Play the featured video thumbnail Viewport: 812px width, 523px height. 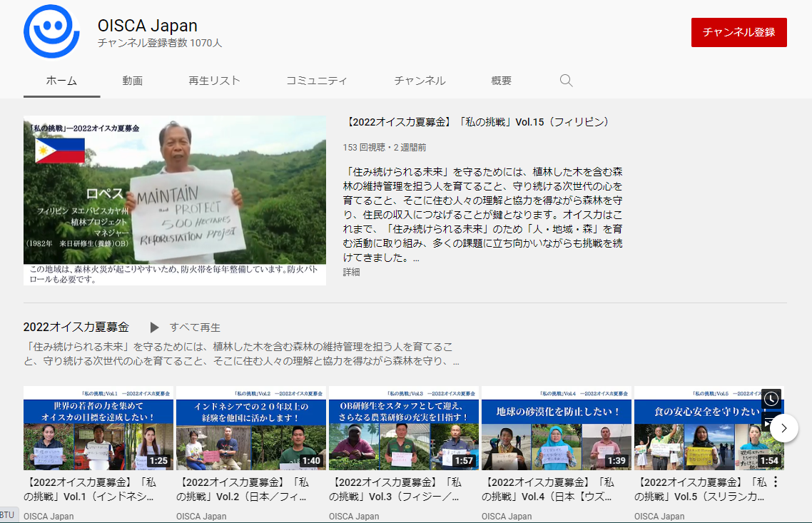pos(173,198)
